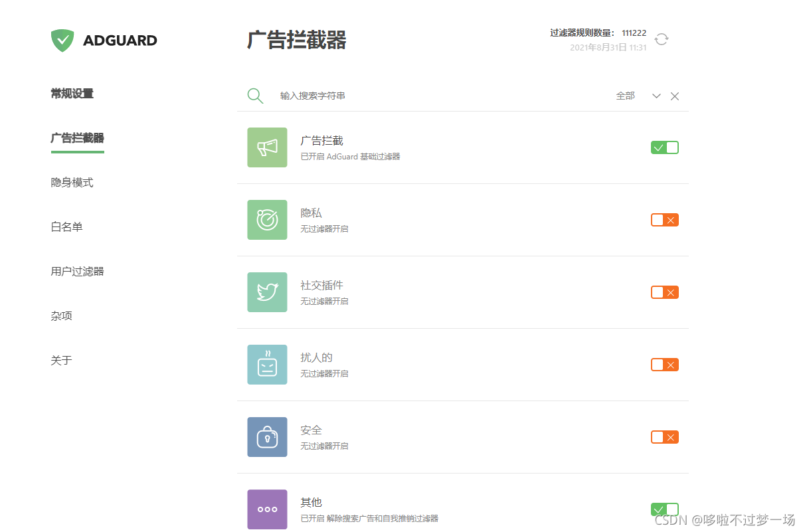The width and height of the screenshot is (805, 532).
Task: Enable the 社交插件 filter toggle
Action: tap(665, 292)
